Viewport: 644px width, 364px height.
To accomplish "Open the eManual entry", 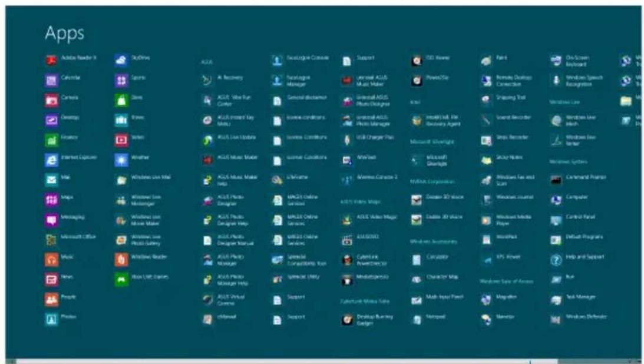I will [x=219, y=319].
